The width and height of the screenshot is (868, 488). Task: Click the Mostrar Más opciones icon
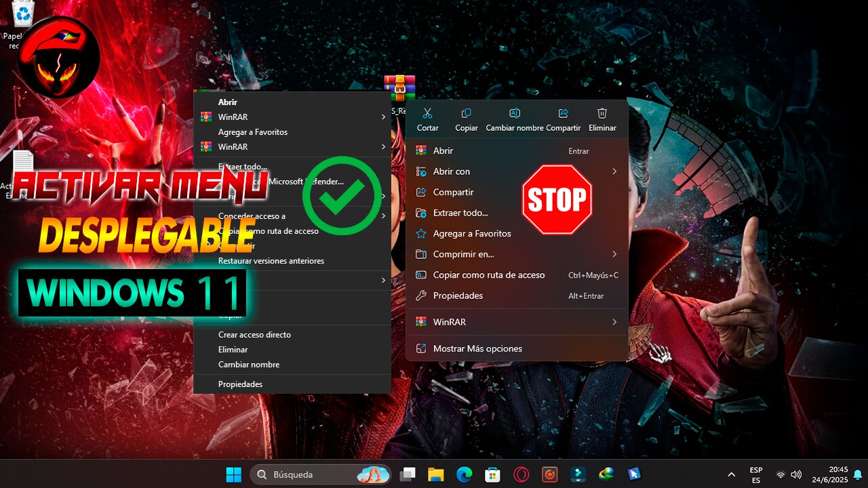(421, 348)
